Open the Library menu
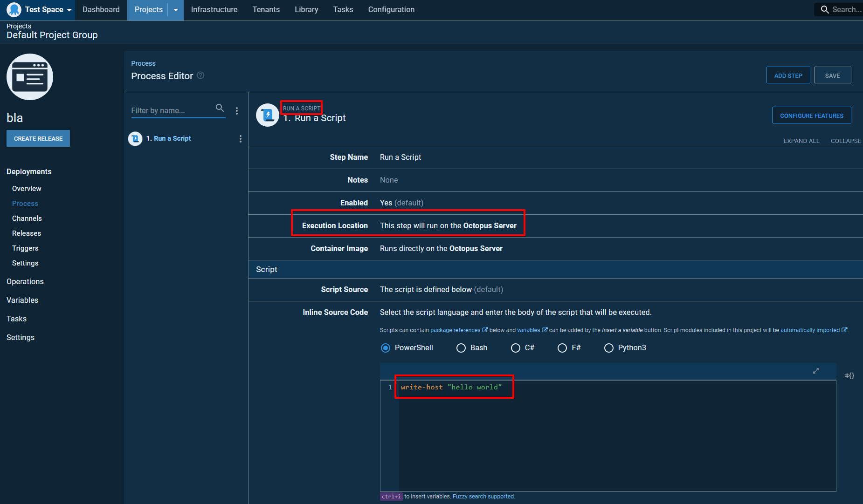863x504 pixels. point(306,9)
